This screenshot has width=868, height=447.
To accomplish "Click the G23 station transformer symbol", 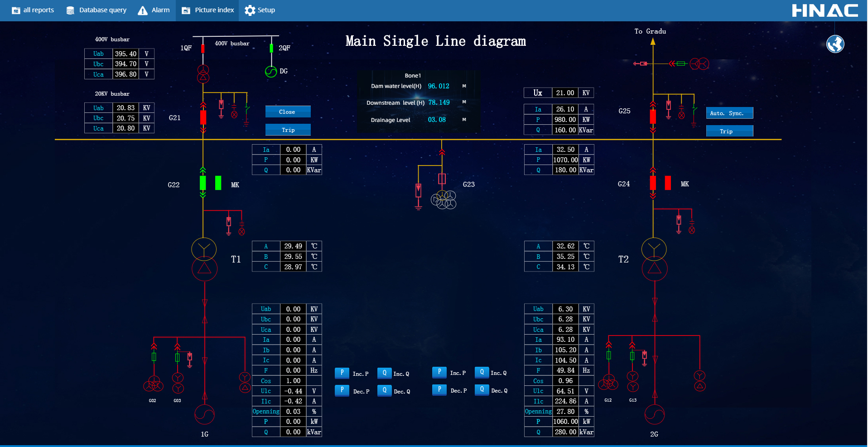I will tap(444, 199).
